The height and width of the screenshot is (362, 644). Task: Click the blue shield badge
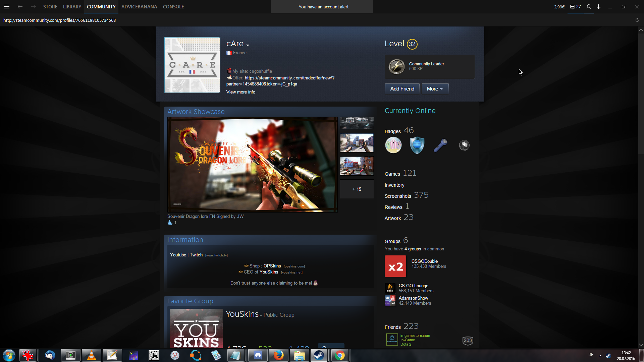[417, 145]
